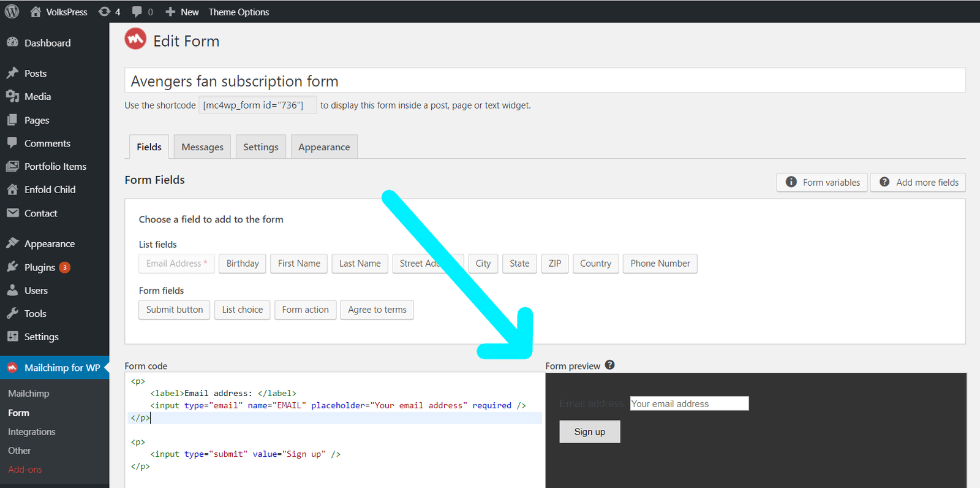Open the Other submenu link
The image size is (980, 488).
pos(19,451)
